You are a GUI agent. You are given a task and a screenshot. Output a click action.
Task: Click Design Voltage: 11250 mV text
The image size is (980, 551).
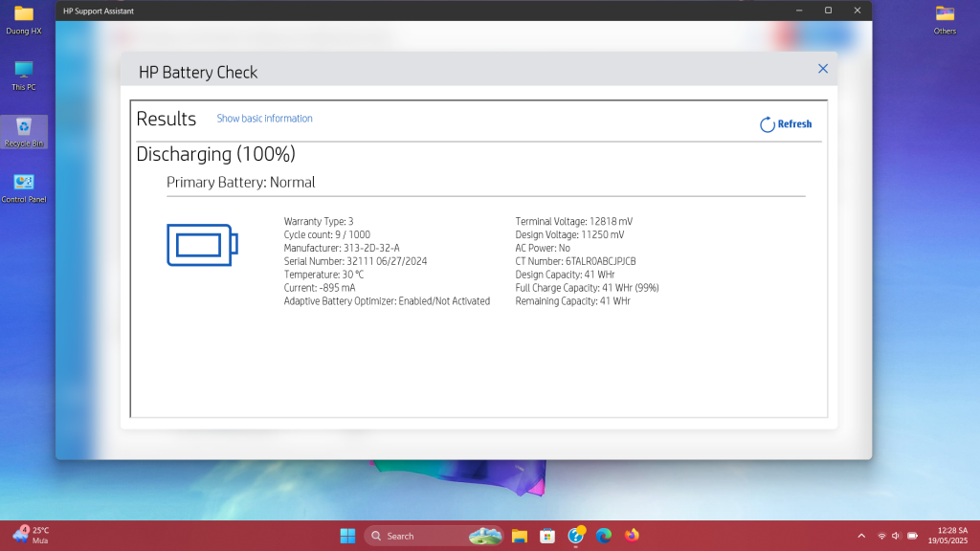[569, 235]
